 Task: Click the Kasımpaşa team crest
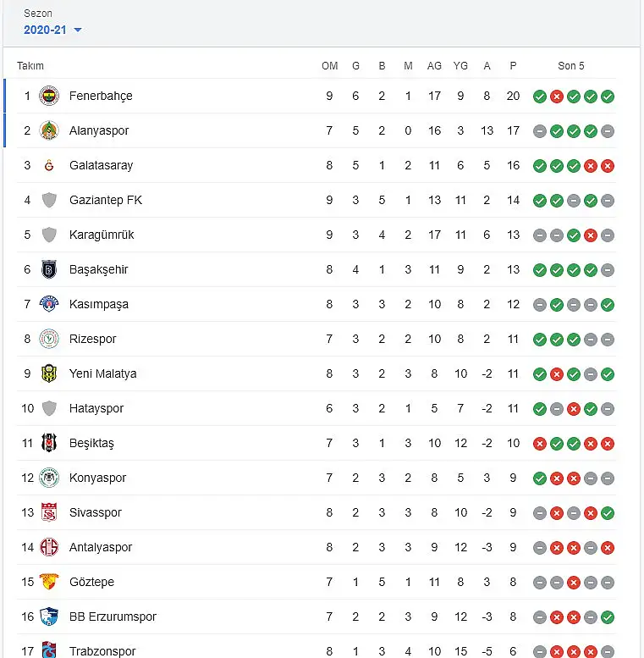click(49, 304)
